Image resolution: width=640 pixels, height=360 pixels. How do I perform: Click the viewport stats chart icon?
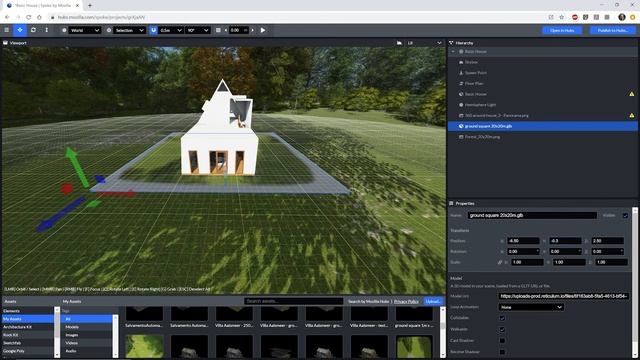tap(399, 43)
